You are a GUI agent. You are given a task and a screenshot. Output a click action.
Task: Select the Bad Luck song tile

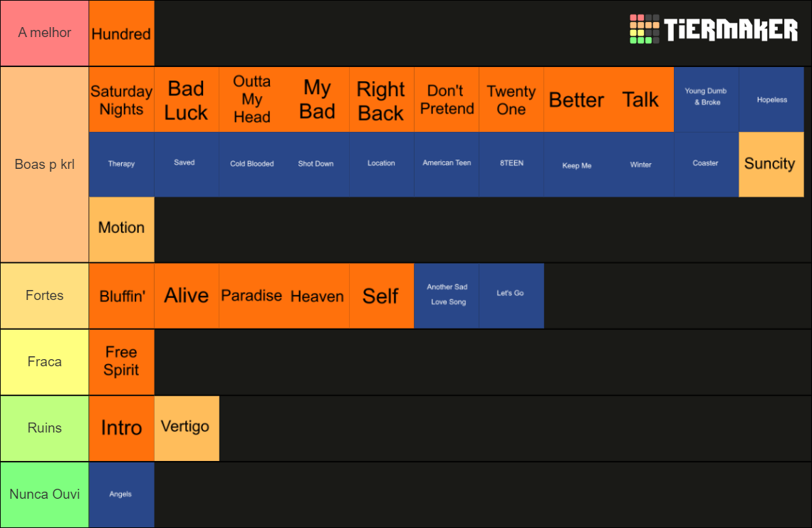[187, 100]
